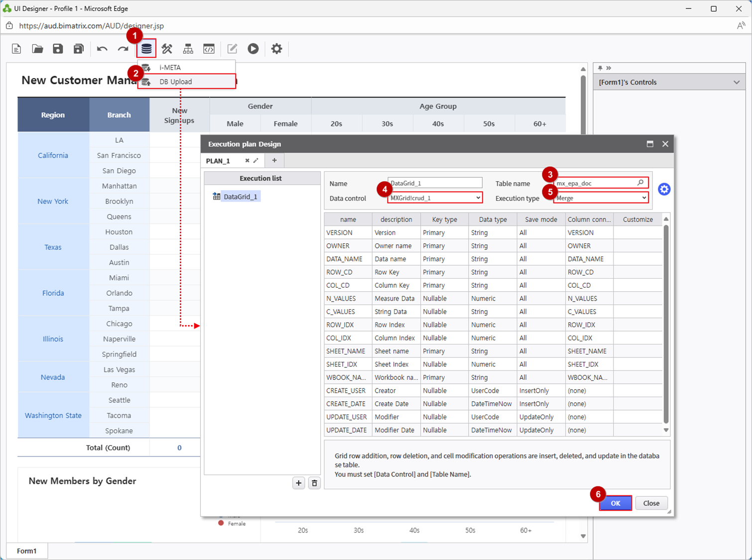
Task: Open the database data source icon
Action: click(x=146, y=48)
